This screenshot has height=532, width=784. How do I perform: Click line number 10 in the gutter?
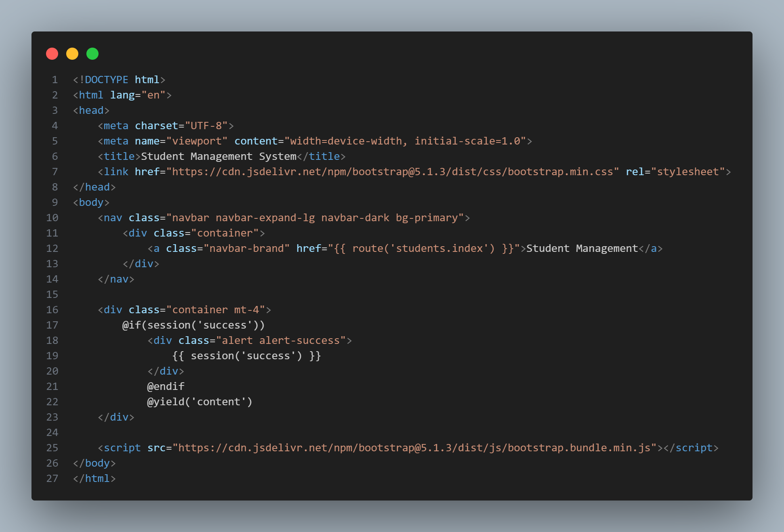(x=52, y=218)
